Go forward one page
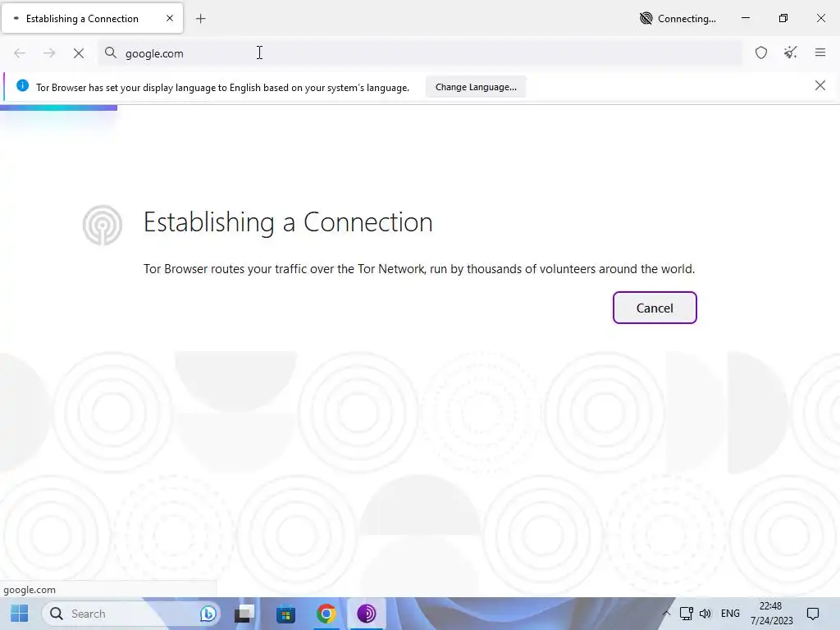The image size is (840, 630). (x=49, y=53)
